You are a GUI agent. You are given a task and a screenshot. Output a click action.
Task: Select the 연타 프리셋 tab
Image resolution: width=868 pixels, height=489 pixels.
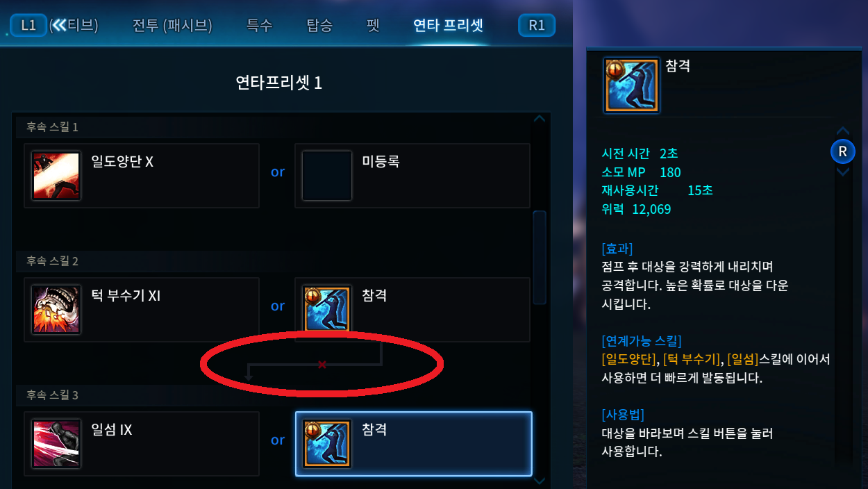point(448,26)
